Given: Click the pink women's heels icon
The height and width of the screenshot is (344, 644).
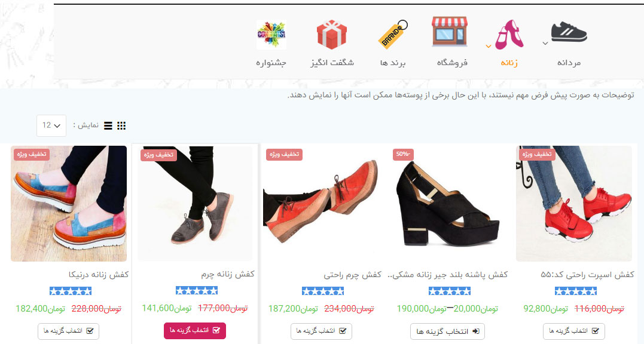Looking at the screenshot, I should (509, 35).
